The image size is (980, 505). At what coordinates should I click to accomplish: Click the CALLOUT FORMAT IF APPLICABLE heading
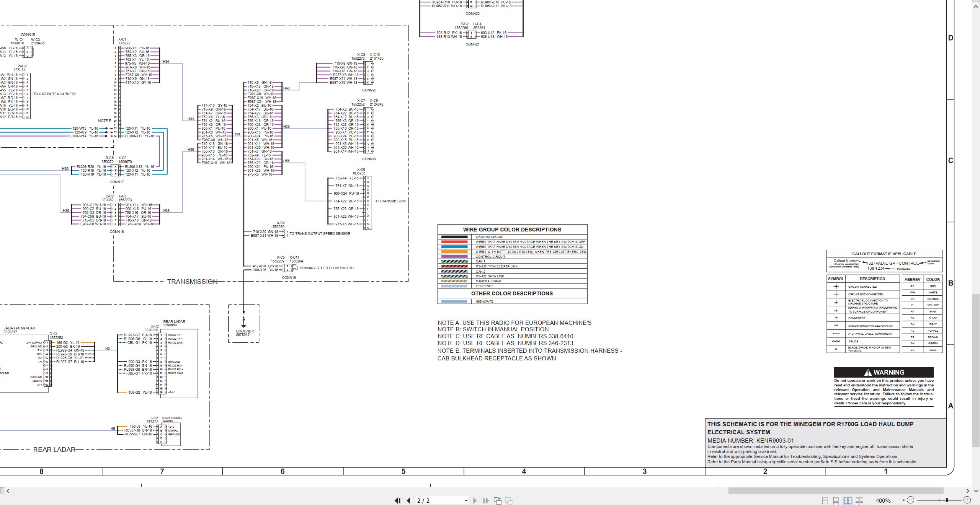coord(884,254)
